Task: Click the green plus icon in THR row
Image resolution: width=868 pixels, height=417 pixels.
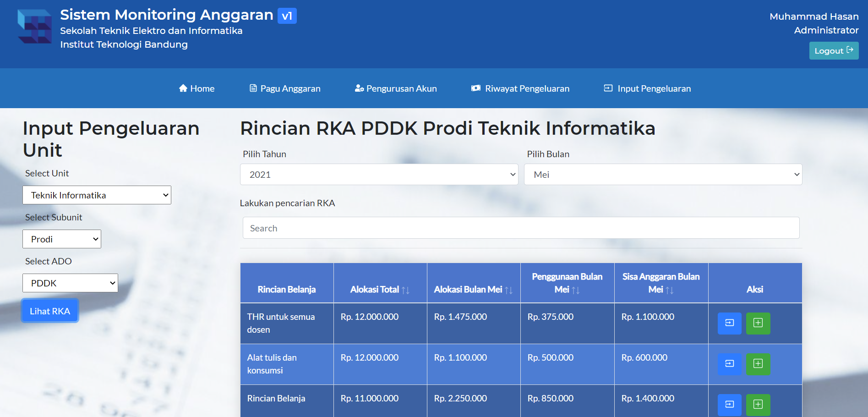Action: click(758, 323)
